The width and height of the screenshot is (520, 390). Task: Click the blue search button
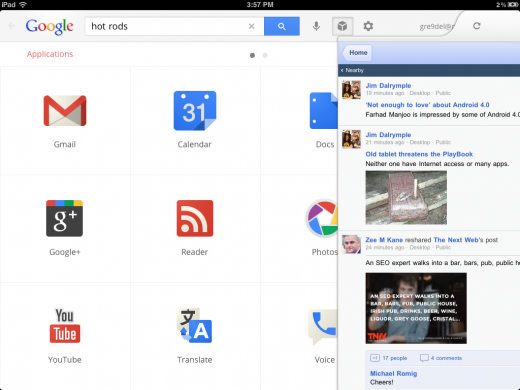(282, 26)
